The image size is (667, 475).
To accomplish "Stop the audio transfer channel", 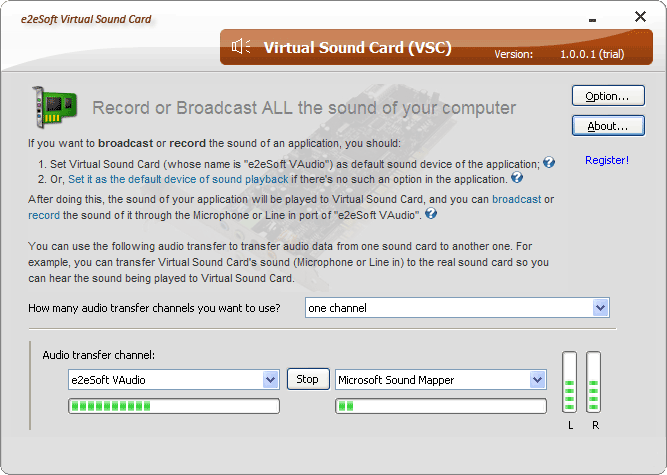I will 308,379.
